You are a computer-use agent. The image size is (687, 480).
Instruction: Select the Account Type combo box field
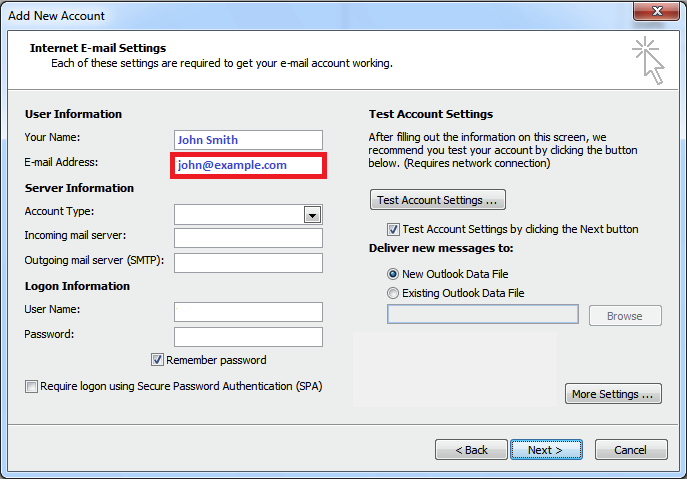click(x=248, y=215)
